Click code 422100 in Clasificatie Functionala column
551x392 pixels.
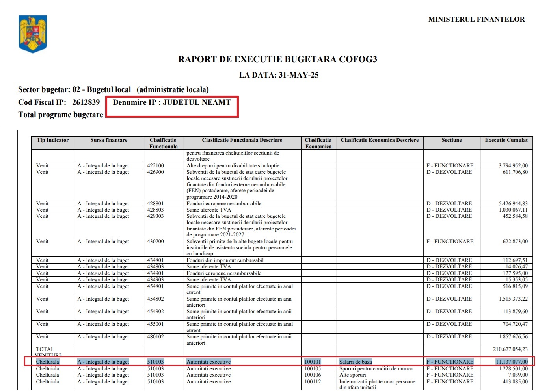coord(156,166)
